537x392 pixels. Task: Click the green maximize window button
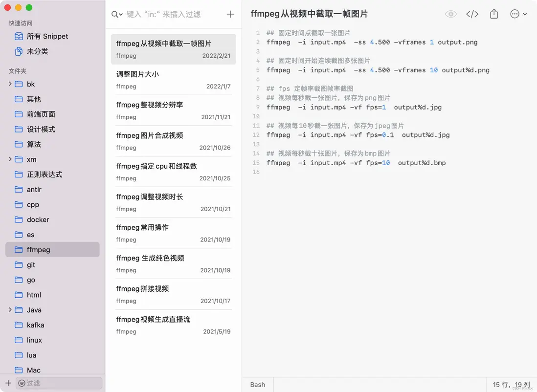(x=29, y=7)
